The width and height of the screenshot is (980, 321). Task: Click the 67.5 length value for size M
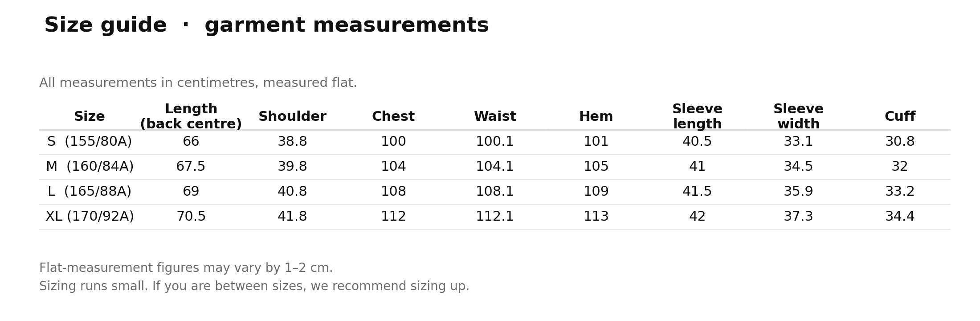click(191, 167)
